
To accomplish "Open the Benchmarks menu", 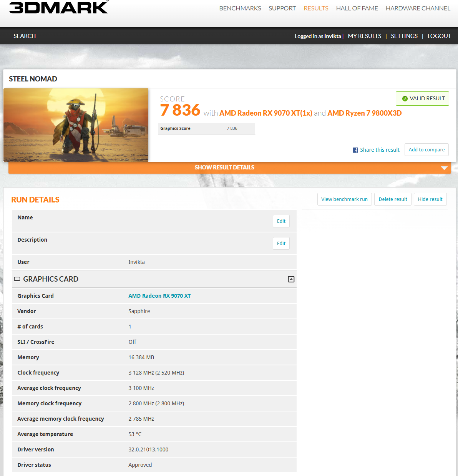I will click(x=240, y=8).
